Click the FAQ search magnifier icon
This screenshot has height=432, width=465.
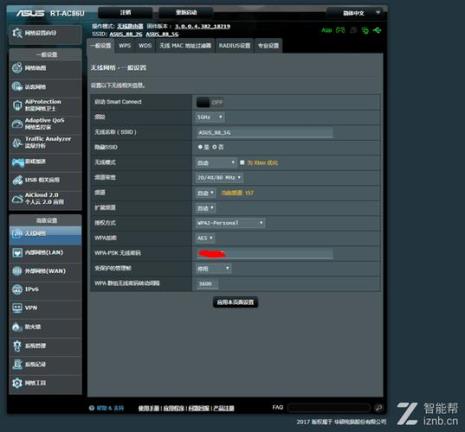click(378, 408)
